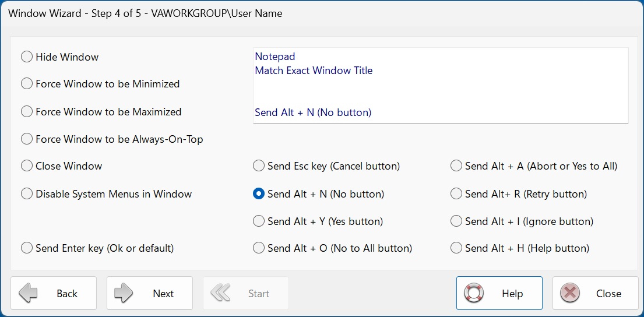Select the Close Window radio option
Screen dimensions: 644x317
tap(62, 166)
